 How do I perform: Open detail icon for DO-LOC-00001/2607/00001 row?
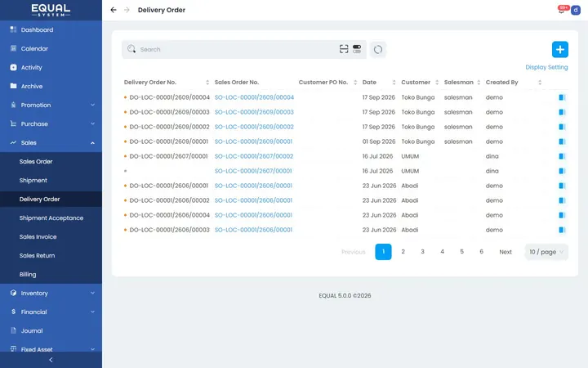click(x=562, y=156)
